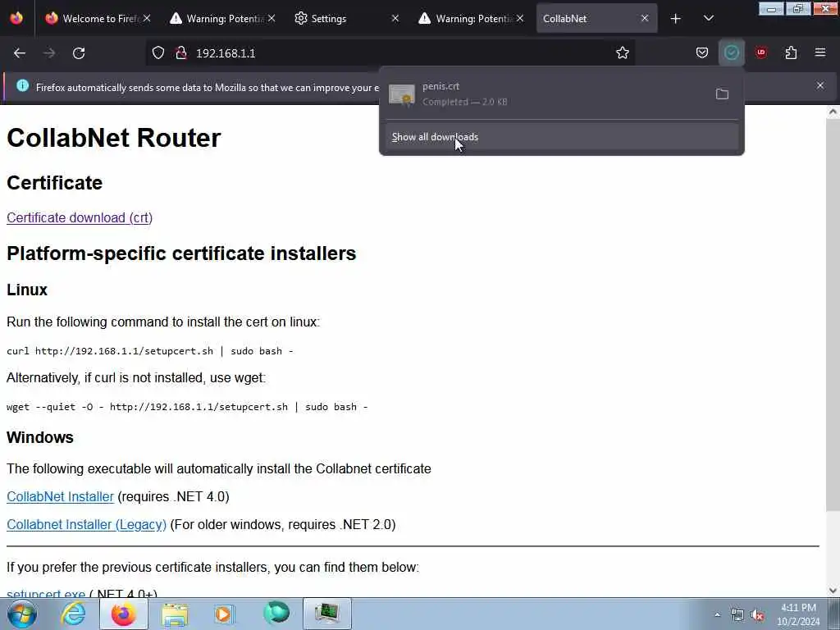Click the CollabNet Router heading
Screen dimensions: 840x630
coord(113,138)
